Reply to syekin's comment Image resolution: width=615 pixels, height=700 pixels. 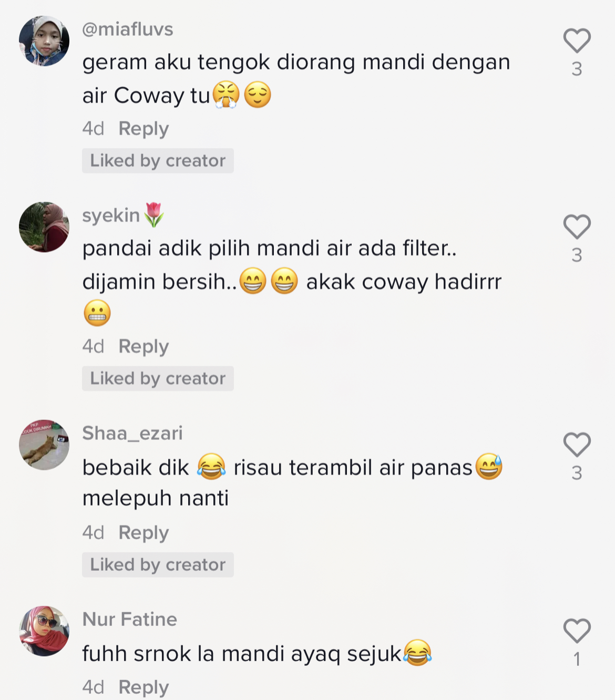143,347
